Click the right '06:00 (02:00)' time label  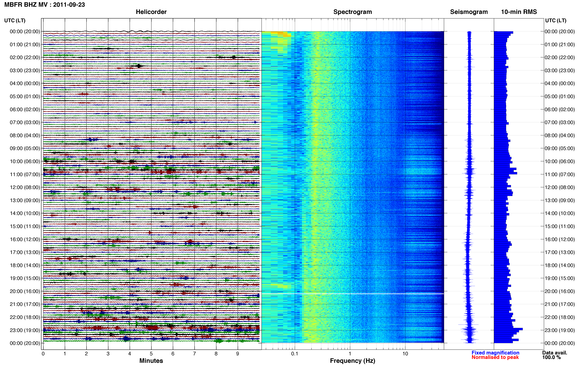560,110
